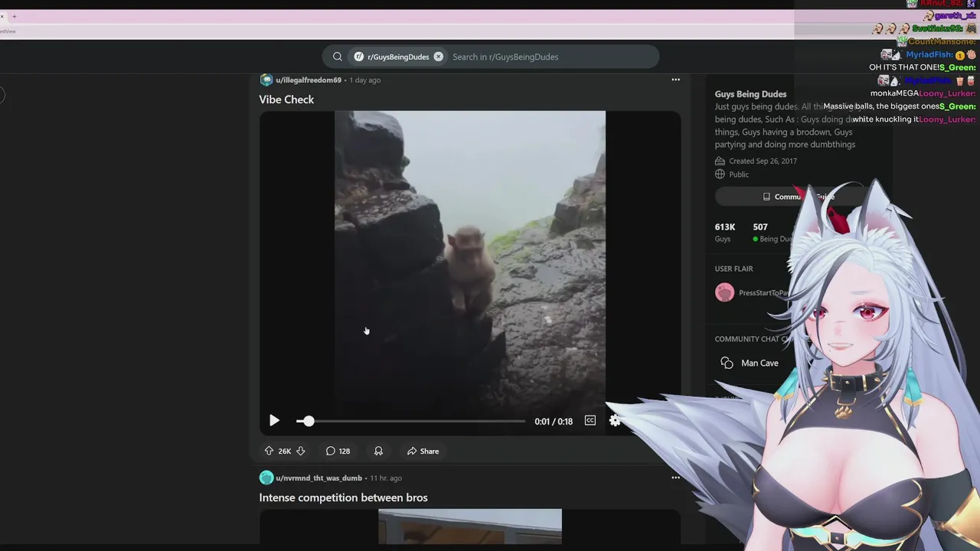
Task: Open options for Intense competition post
Action: pos(675,478)
